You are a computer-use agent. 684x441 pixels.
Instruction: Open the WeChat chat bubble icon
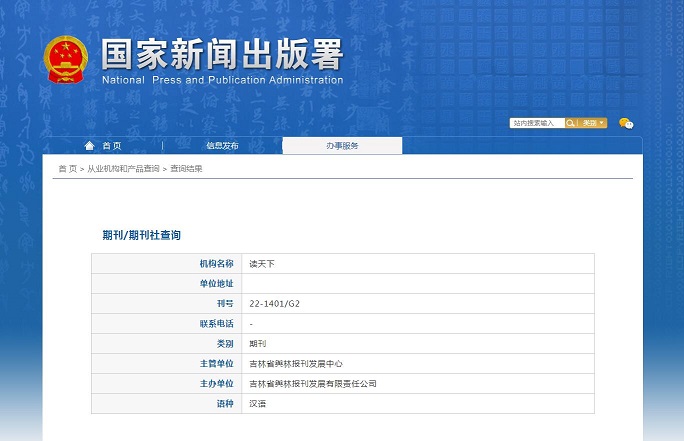tap(626, 123)
